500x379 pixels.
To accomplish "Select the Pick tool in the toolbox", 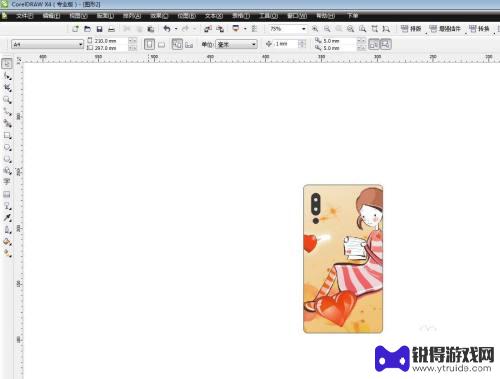I will (x=7, y=63).
